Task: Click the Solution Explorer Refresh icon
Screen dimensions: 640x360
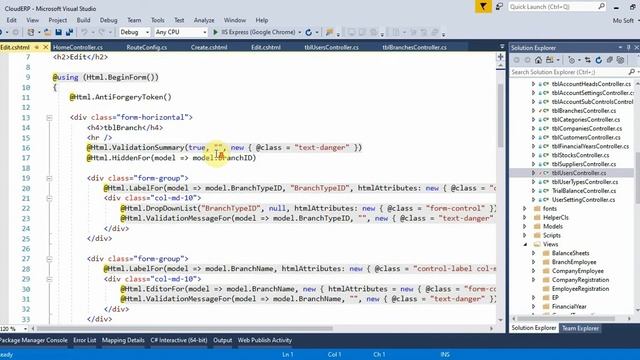Action: click(x=599, y=60)
